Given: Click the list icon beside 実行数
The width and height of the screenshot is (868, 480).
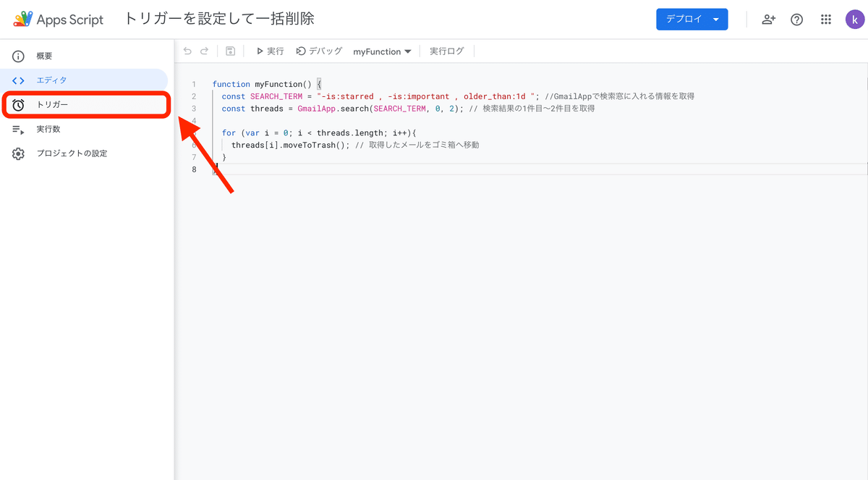Looking at the screenshot, I should (19, 130).
